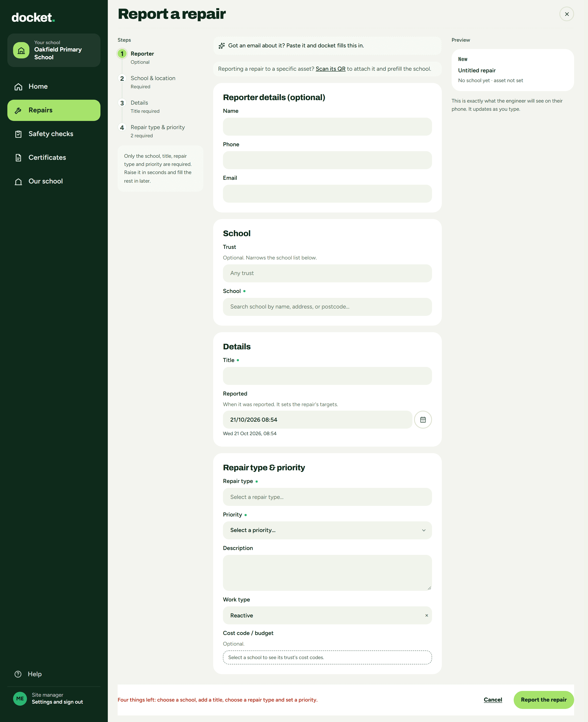Click the docket logo
Image resolution: width=588 pixels, height=722 pixels.
pyautogui.click(x=33, y=18)
